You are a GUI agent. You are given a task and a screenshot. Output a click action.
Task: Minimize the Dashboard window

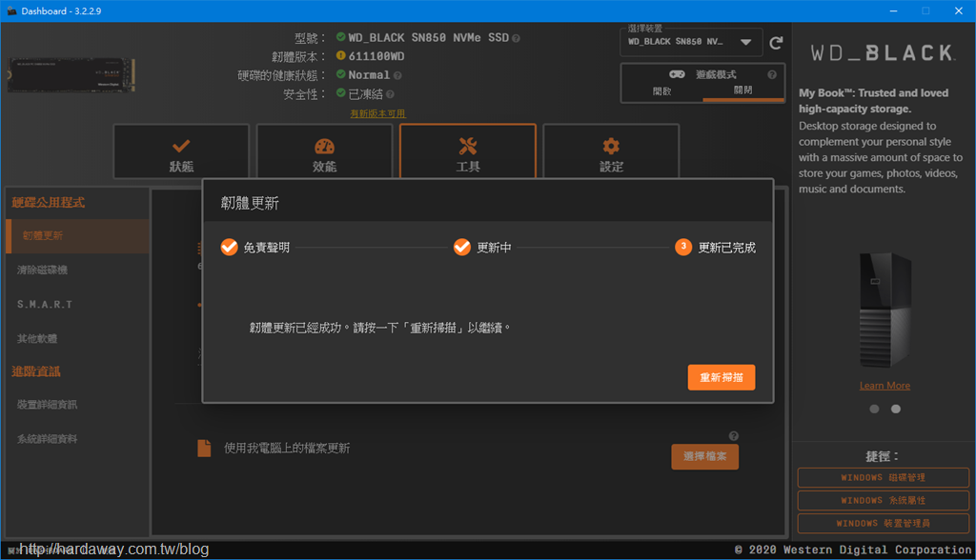893,10
